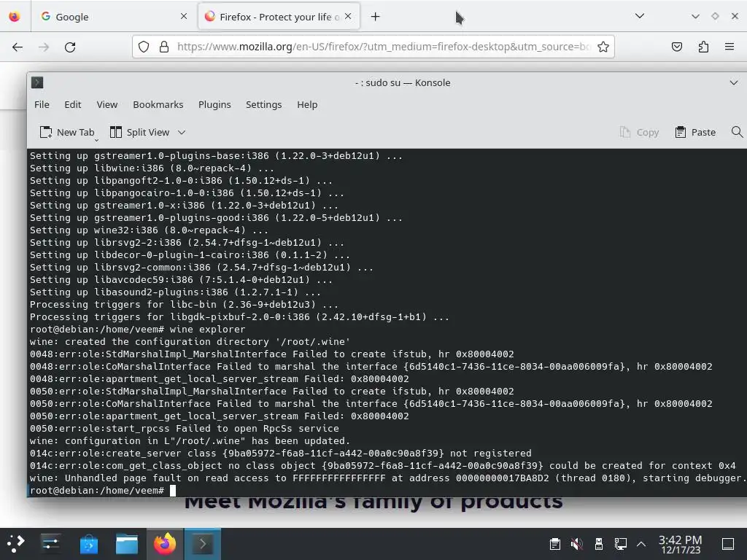747x560 pixels.
Task: Launch the Discover software store
Action: pos(88,543)
